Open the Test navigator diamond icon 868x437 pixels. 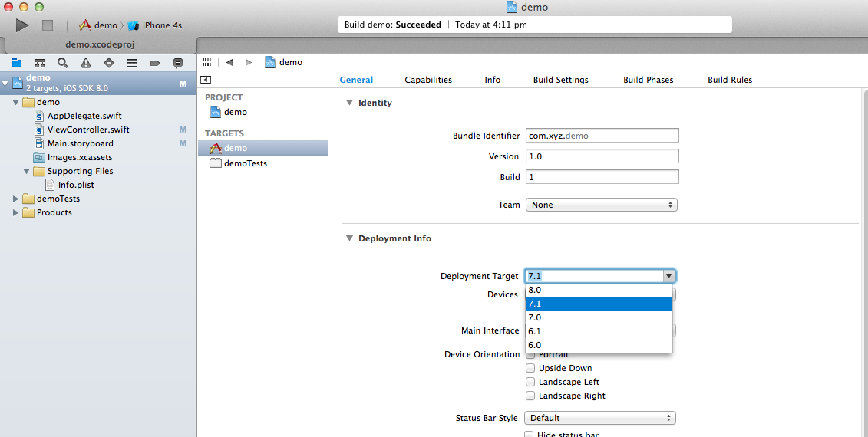109,63
